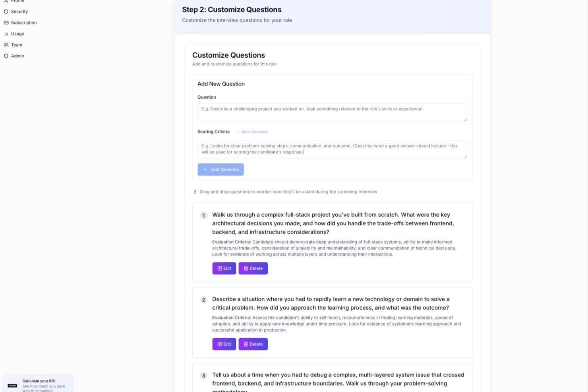This screenshot has height=392, width=588.
Task: Focus the Question text area
Action: (x=332, y=112)
